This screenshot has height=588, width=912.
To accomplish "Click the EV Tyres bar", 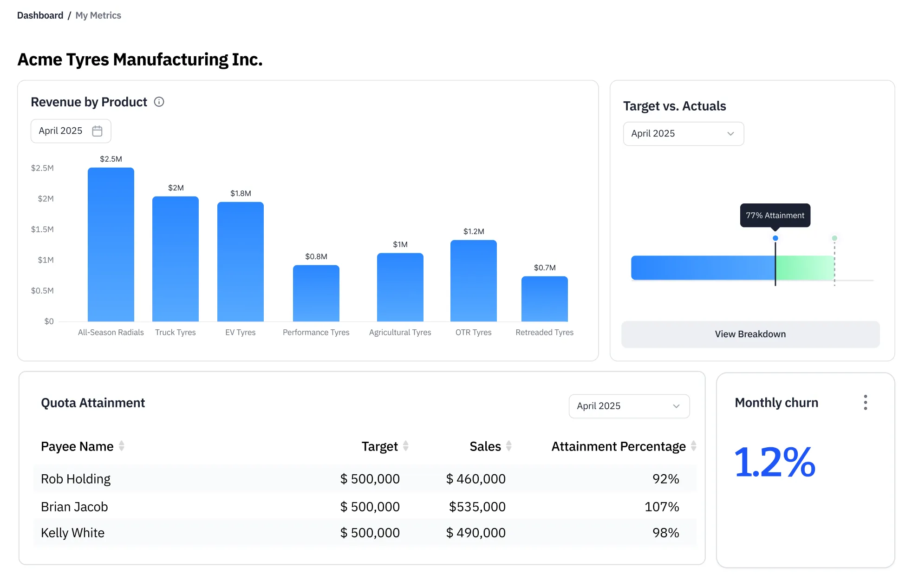I will click(x=241, y=261).
